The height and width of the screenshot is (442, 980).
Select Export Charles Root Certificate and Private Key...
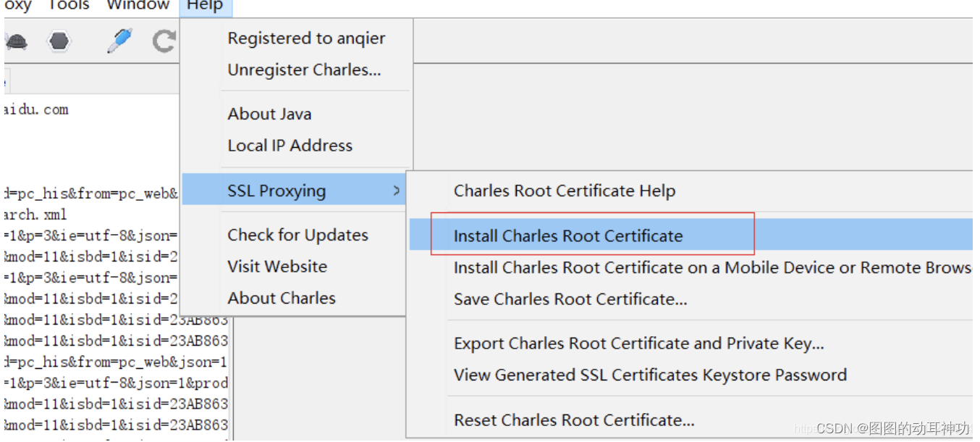point(639,343)
